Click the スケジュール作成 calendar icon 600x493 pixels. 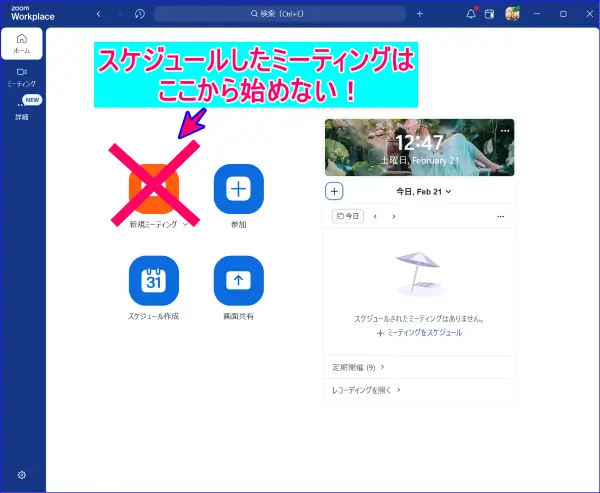click(154, 281)
